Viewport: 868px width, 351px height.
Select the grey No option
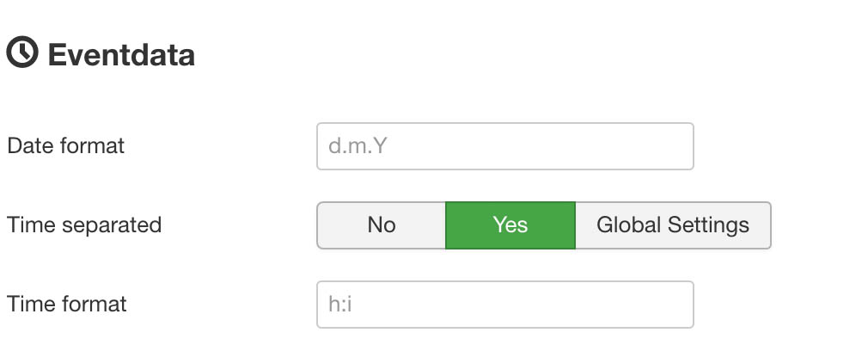(x=382, y=225)
